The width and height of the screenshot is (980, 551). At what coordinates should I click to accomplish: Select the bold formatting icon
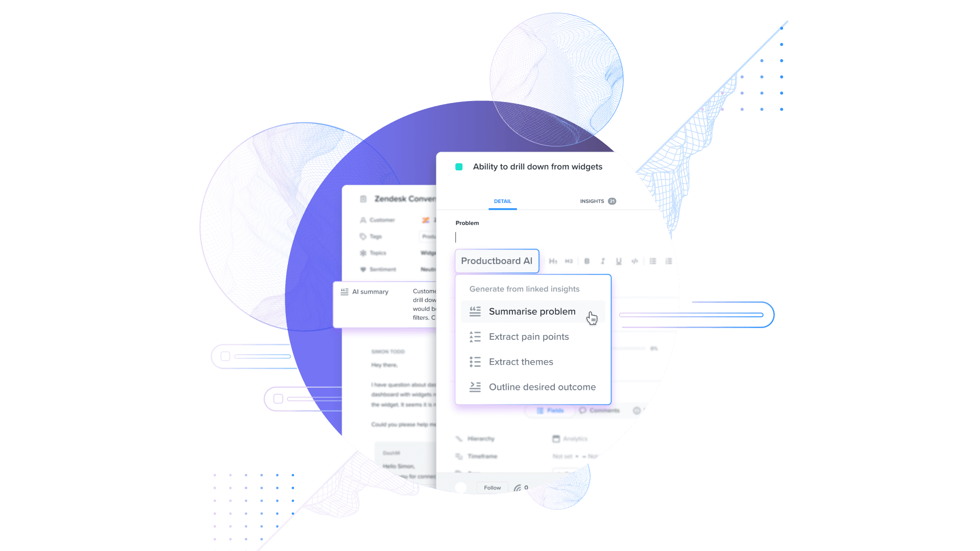coord(585,261)
